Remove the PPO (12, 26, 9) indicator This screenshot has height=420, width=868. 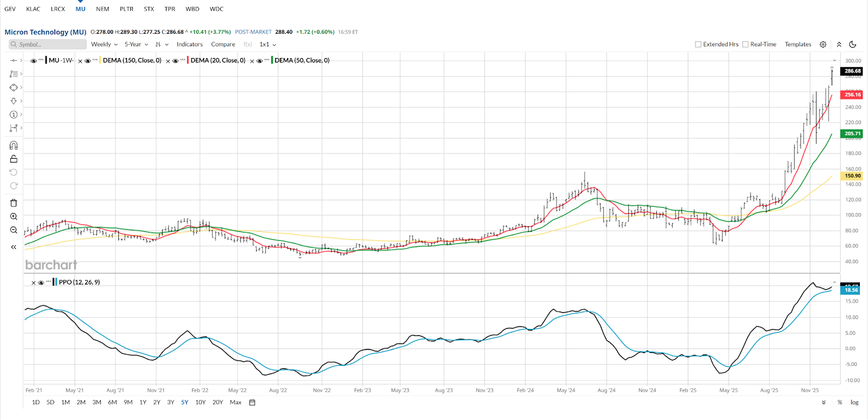coord(34,283)
